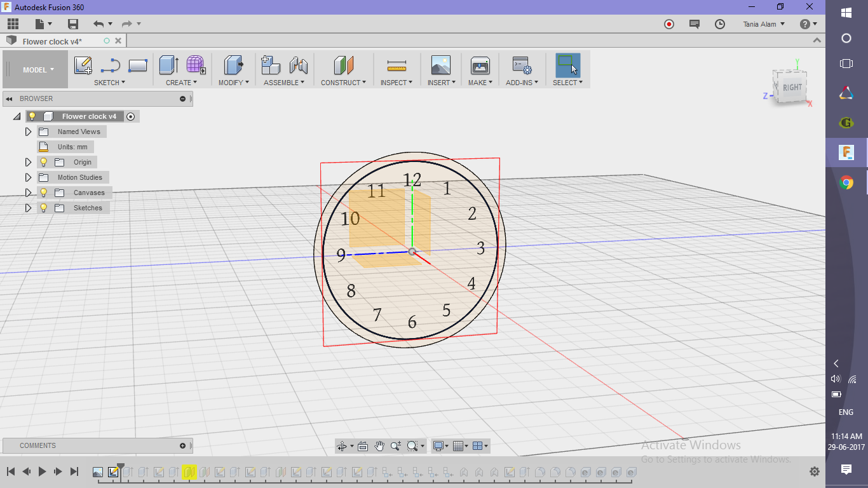868x488 pixels.
Task: Expand the Canvases folder
Action: (28, 193)
